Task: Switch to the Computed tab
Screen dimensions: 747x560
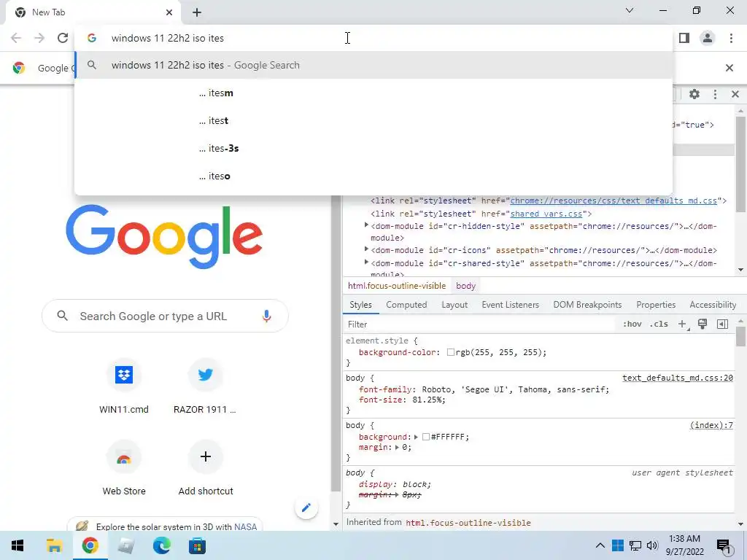Action: pyautogui.click(x=406, y=305)
